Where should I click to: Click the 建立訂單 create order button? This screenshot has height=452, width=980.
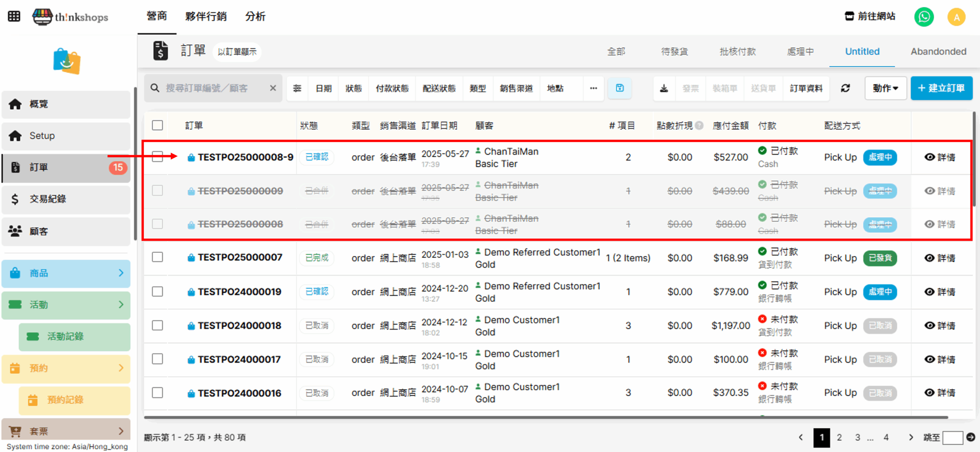point(941,88)
